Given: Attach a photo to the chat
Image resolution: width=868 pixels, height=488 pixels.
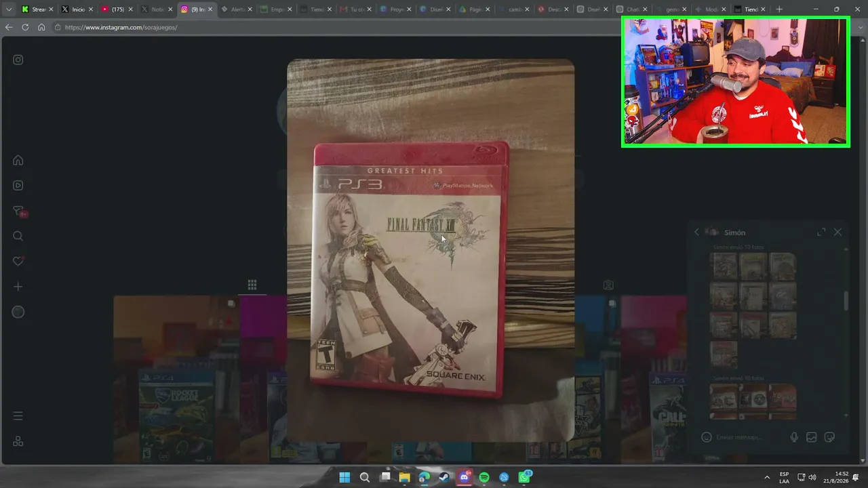Looking at the screenshot, I should point(812,437).
